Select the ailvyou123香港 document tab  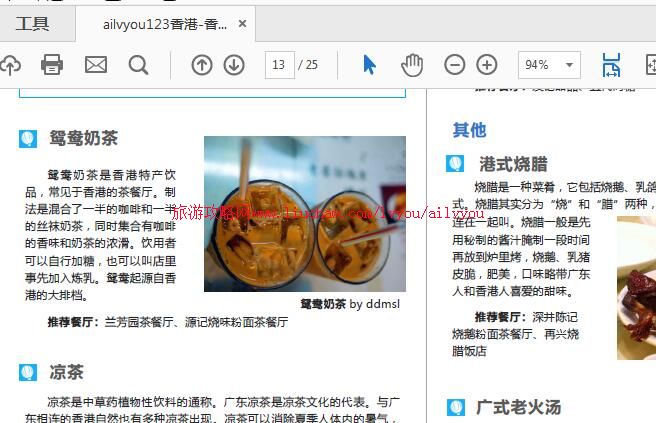pos(164,24)
